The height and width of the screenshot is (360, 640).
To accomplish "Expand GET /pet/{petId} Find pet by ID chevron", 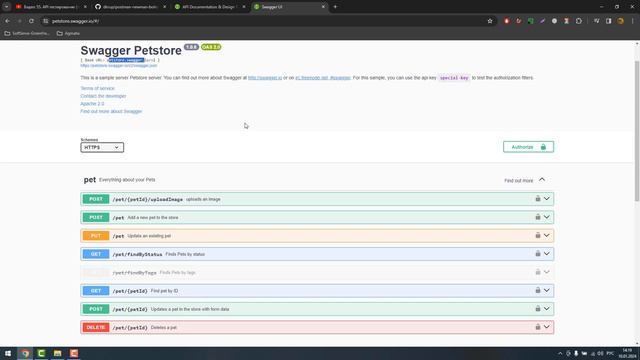I will pyautogui.click(x=547, y=291).
